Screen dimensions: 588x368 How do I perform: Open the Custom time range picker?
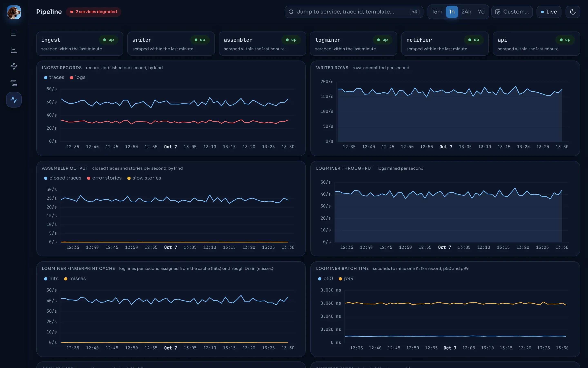(512, 12)
